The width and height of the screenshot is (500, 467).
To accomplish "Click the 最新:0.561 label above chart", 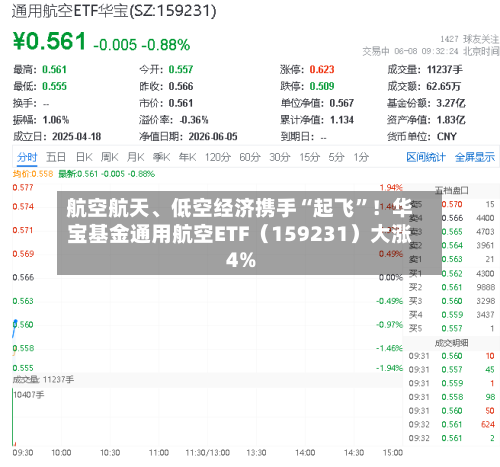I will click(106, 174).
